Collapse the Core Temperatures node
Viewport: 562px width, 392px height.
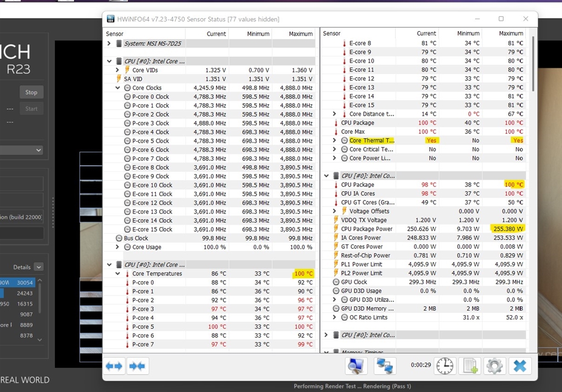click(x=117, y=273)
